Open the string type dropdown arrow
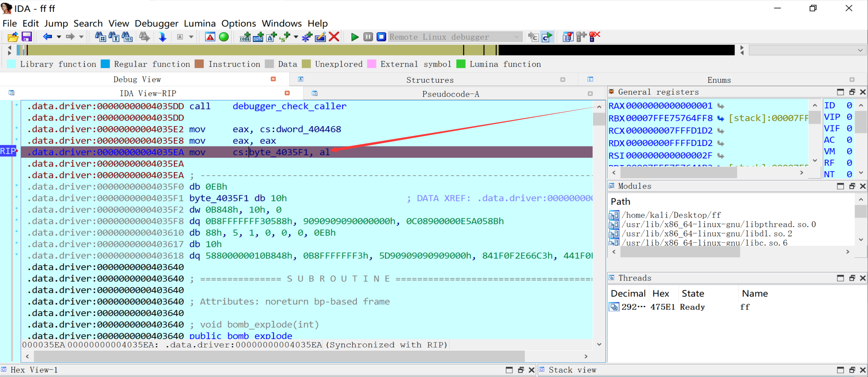 point(296,37)
